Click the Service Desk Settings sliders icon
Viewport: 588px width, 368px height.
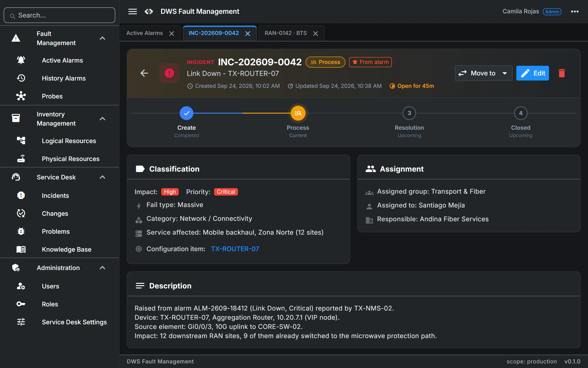pyautogui.click(x=21, y=322)
